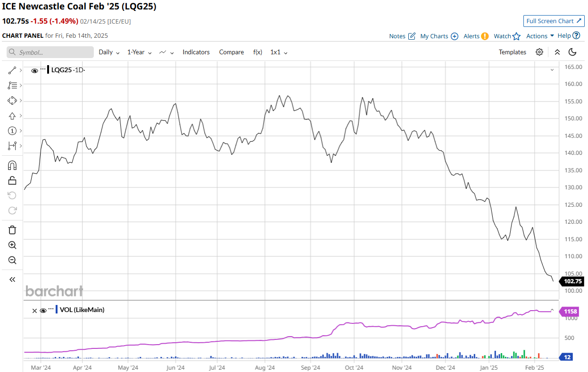Screen dimensions: 588x372
Task: Select the trend line drawing tool
Action: (12, 70)
